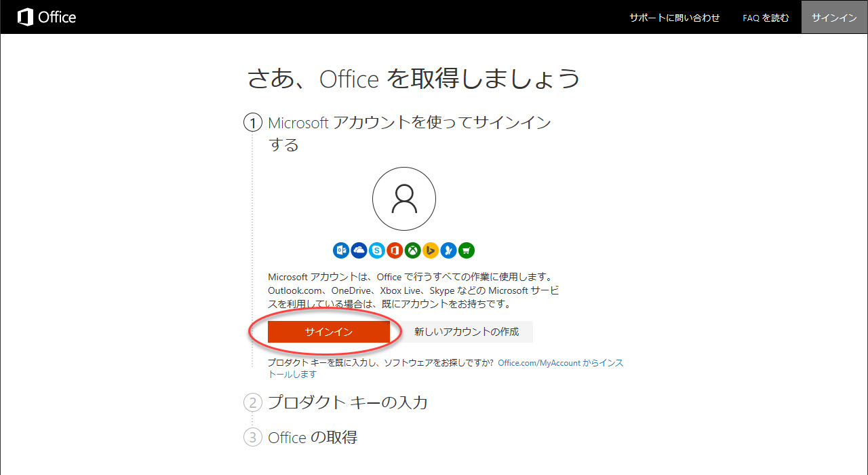
Task: Click the OneDrive cloud icon
Action: (x=359, y=250)
